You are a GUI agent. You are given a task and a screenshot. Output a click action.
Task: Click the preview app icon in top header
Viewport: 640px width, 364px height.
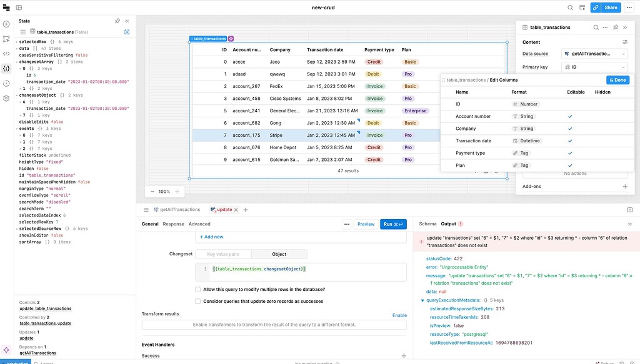point(582,7)
